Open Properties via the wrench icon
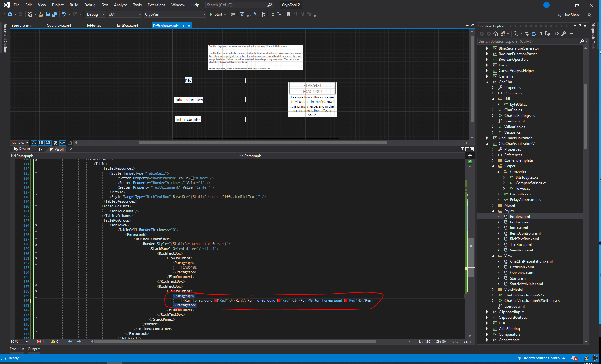Image resolution: width=601 pixels, height=364 pixels. [x=564, y=34]
